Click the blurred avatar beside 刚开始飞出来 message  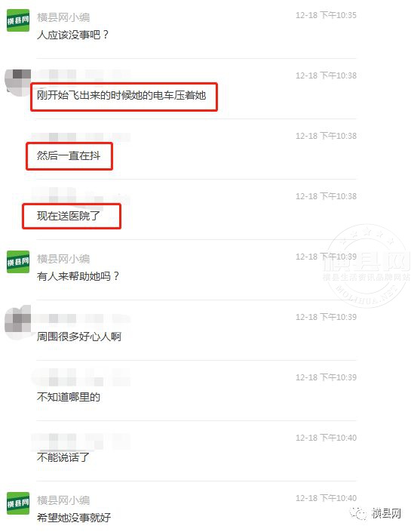pos(17,82)
